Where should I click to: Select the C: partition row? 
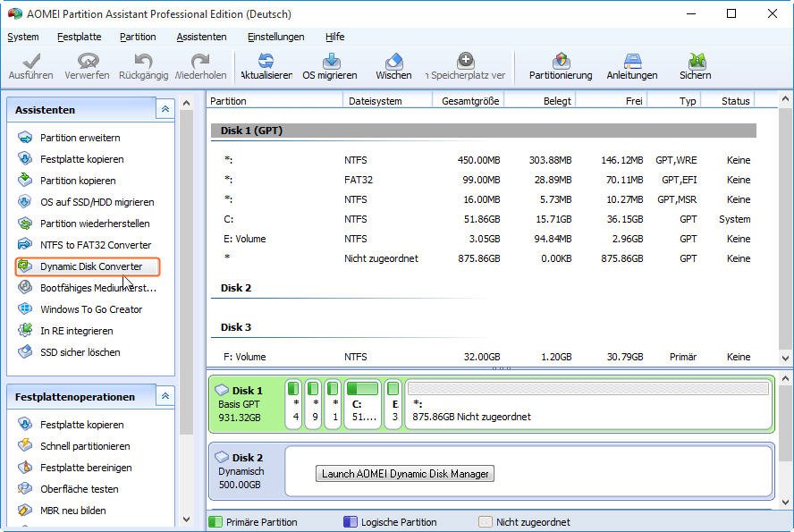[484, 219]
